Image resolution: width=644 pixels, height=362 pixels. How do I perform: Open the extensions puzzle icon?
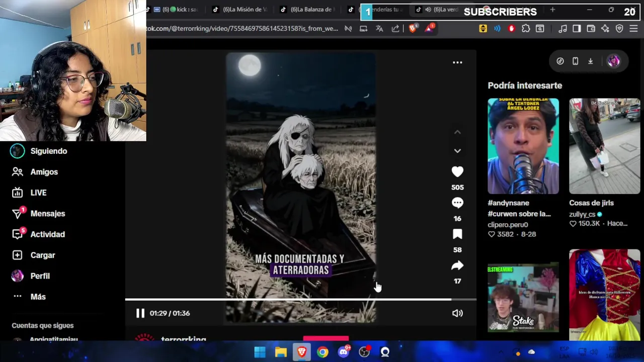pos(526,29)
